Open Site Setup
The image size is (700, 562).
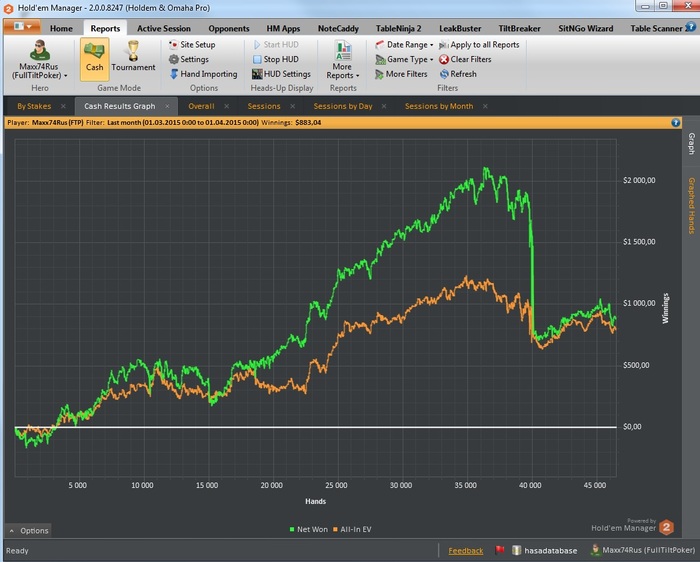pos(192,45)
